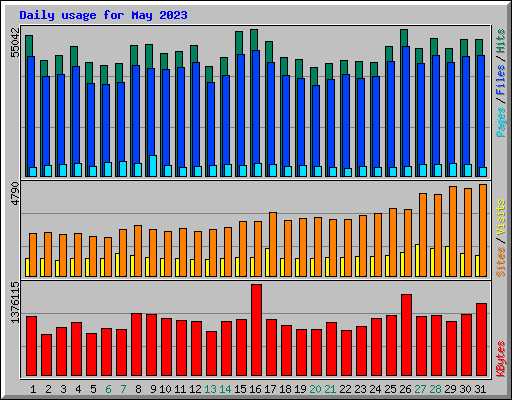Click day 9 on the x-axis
Image resolution: width=512 pixels, height=400 pixels.
tap(153, 389)
